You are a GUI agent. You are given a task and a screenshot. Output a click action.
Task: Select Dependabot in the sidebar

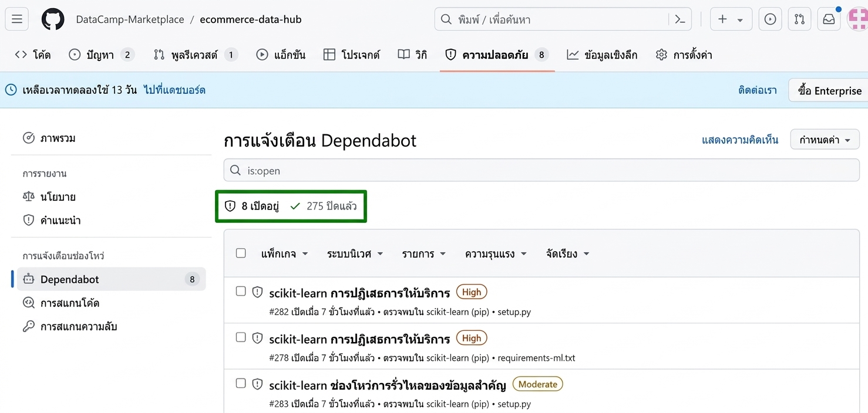pyautogui.click(x=111, y=279)
